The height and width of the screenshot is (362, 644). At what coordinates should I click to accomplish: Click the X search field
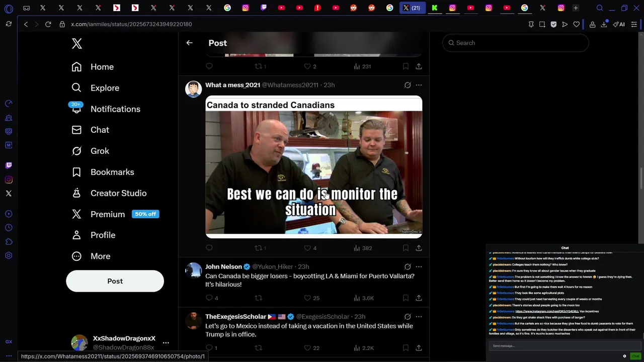click(516, 43)
